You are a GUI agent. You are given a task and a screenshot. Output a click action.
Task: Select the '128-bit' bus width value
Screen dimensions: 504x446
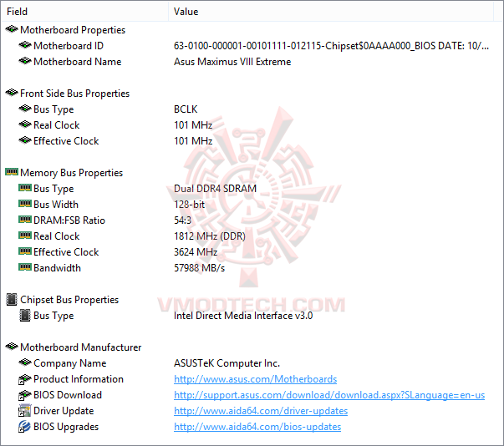[x=190, y=205]
